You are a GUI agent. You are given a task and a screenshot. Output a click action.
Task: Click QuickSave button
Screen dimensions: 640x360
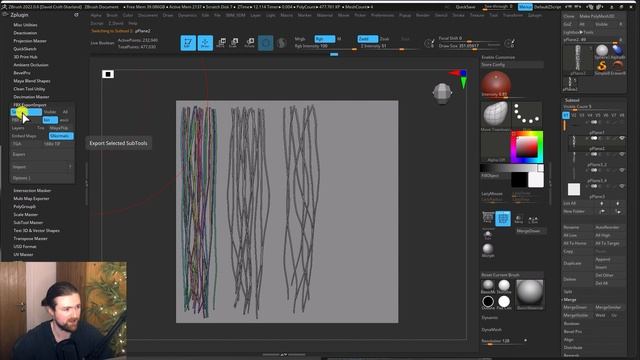coord(465,7)
